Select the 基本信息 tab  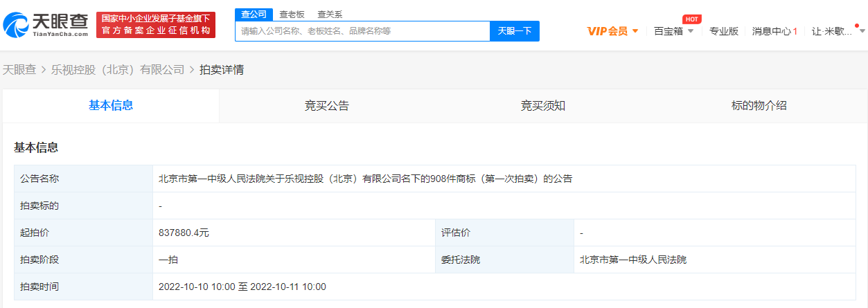pos(111,106)
